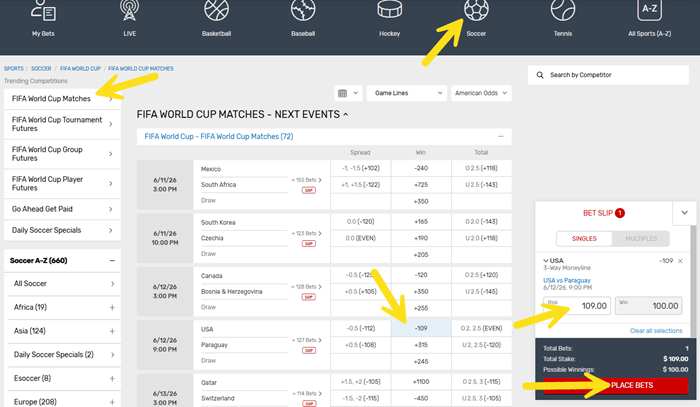Open the calendar date filter
This screenshot has width=700, height=407.
(x=348, y=93)
